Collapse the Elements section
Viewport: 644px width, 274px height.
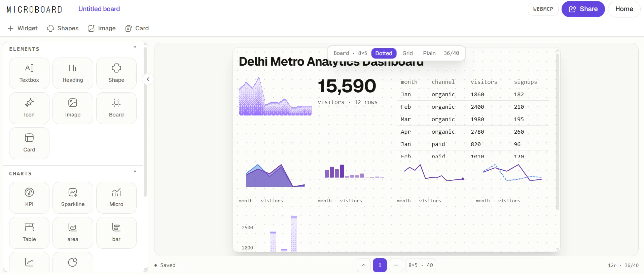click(135, 47)
